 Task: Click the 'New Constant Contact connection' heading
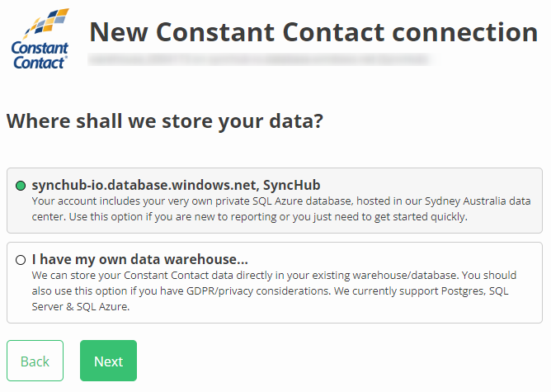coord(313,32)
